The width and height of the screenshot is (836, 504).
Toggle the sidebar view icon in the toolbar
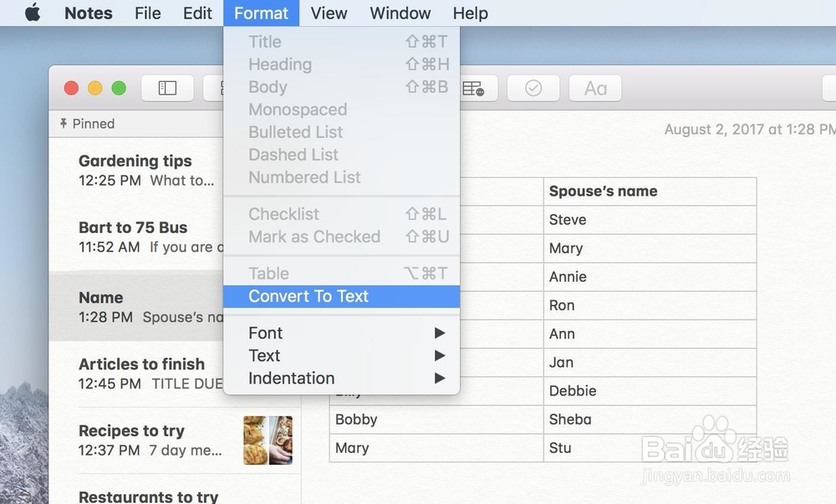[x=167, y=88]
